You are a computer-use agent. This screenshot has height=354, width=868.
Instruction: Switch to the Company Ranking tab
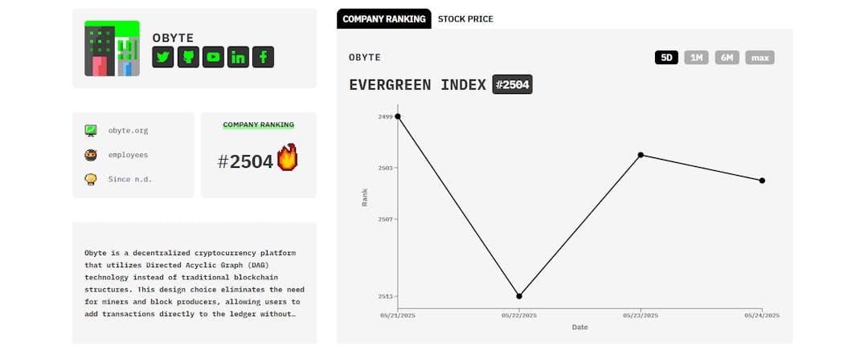[x=384, y=18]
